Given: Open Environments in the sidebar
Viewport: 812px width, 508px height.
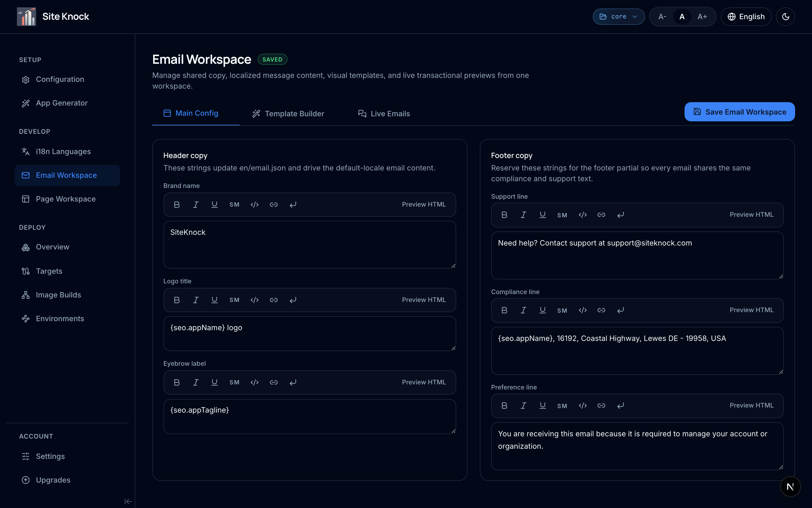Looking at the screenshot, I should point(67,319).
